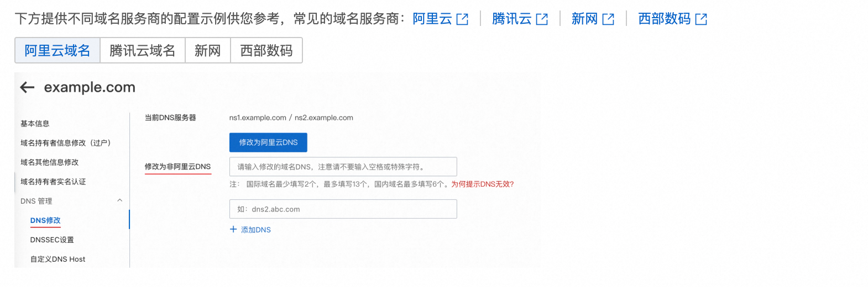Open external-link icon next to 新网
Screen dimensions: 868x287
tap(608, 19)
